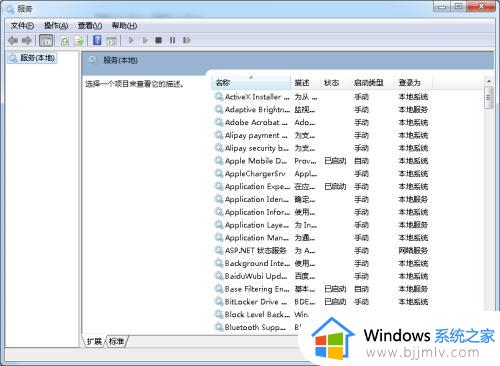Image resolution: width=500 pixels, height=366 pixels.
Task: Switch to the 扩展 tab
Action: tap(94, 341)
